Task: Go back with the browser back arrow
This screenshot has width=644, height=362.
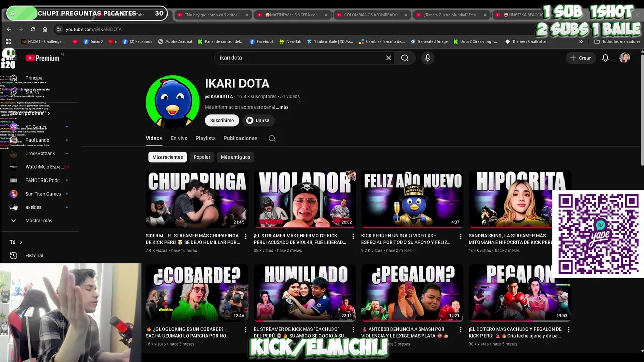Action: [x=9, y=29]
